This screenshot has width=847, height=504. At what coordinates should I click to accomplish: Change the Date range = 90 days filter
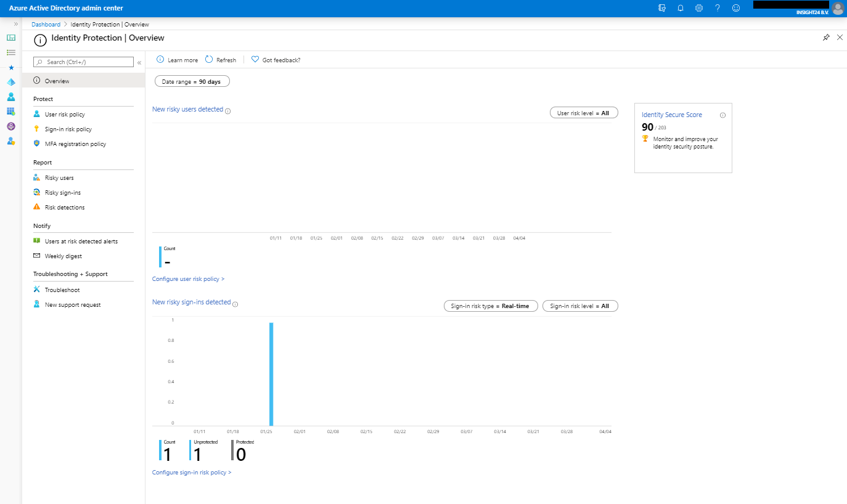(x=192, y=81)
